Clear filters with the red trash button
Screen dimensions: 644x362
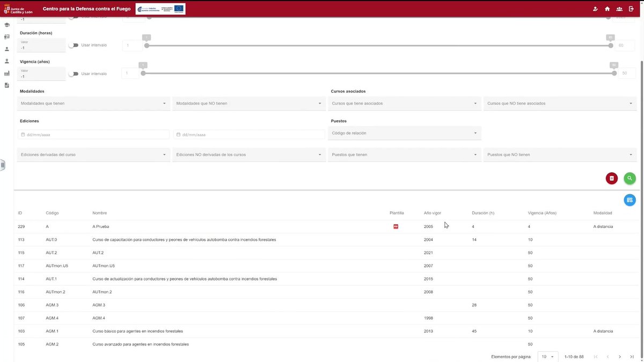coord(612,179)
